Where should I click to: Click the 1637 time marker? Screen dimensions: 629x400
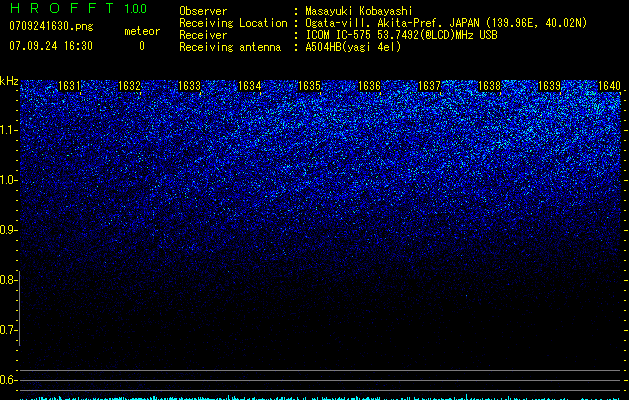tap(430, 86)
